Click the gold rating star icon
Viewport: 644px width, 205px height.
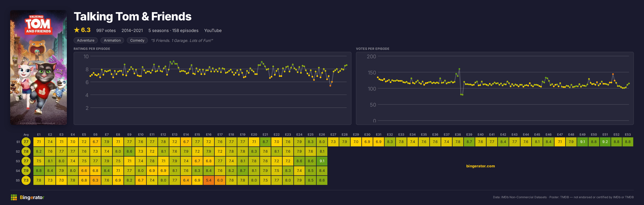pyautogui.click(x=76, y=30)
